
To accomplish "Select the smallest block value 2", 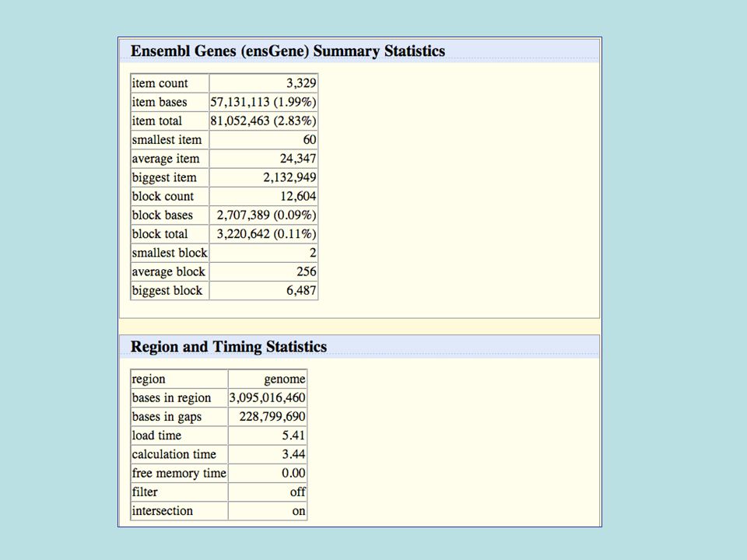I will click(313, 253).
